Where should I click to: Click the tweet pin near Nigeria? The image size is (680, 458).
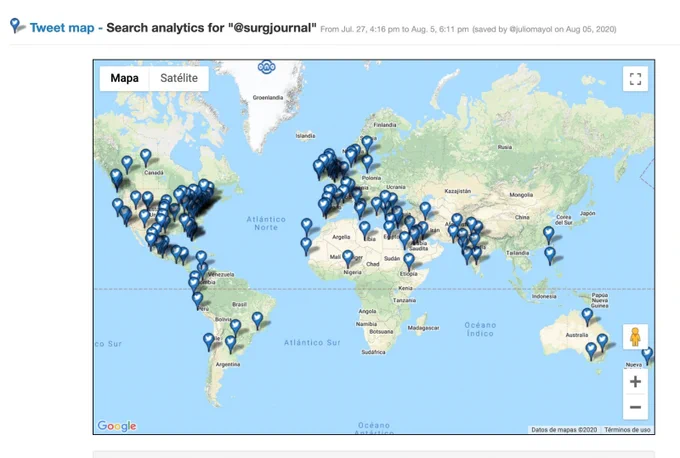[348, 258]
